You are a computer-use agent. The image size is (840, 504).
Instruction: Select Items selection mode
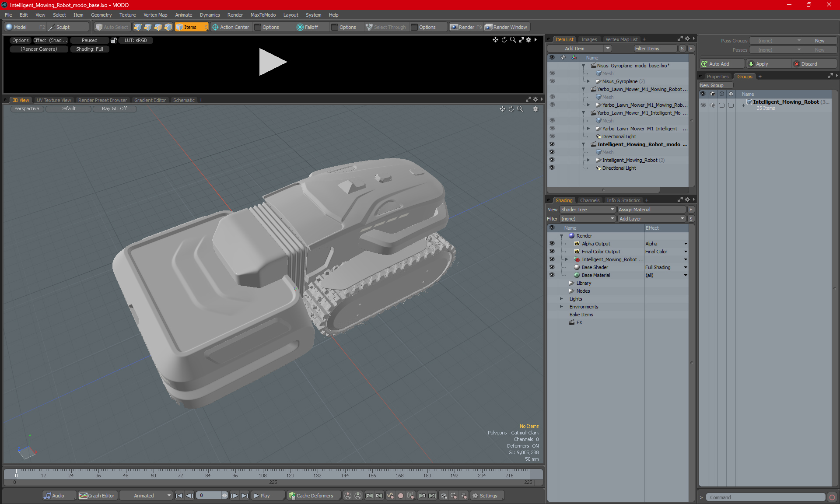pyautogui.click(x=191, y=27)
